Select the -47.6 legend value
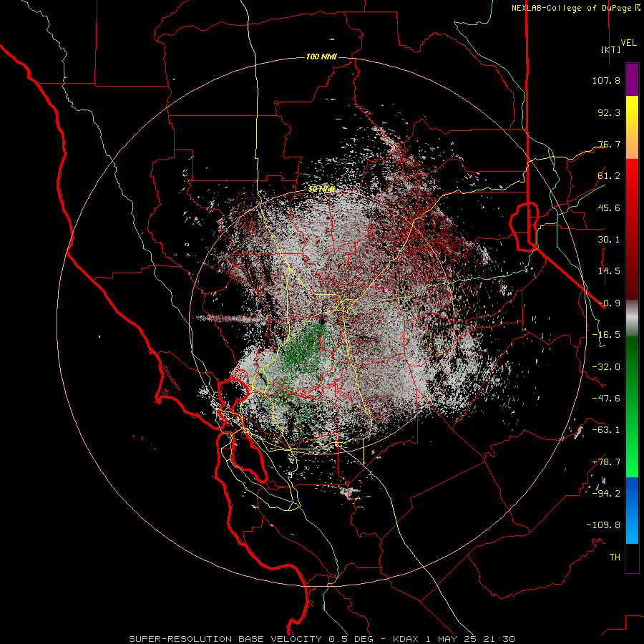This screenshot has height=644, width=644. coord(606,399)
